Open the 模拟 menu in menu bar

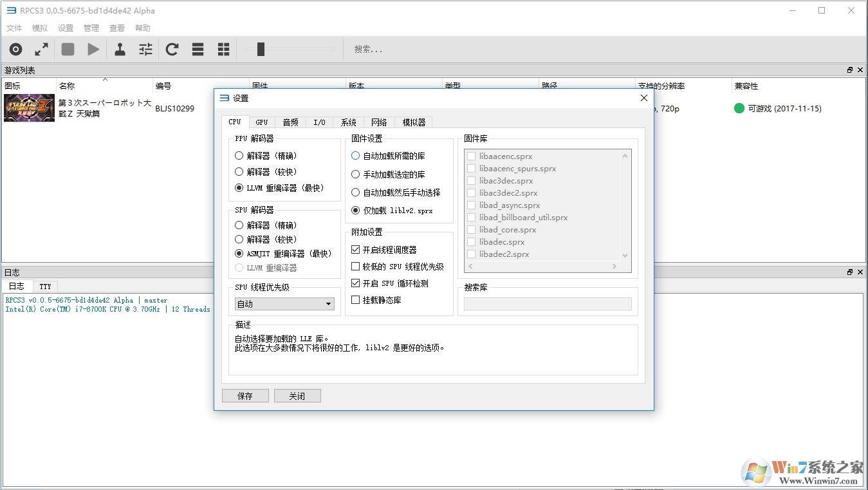[39, 28]
